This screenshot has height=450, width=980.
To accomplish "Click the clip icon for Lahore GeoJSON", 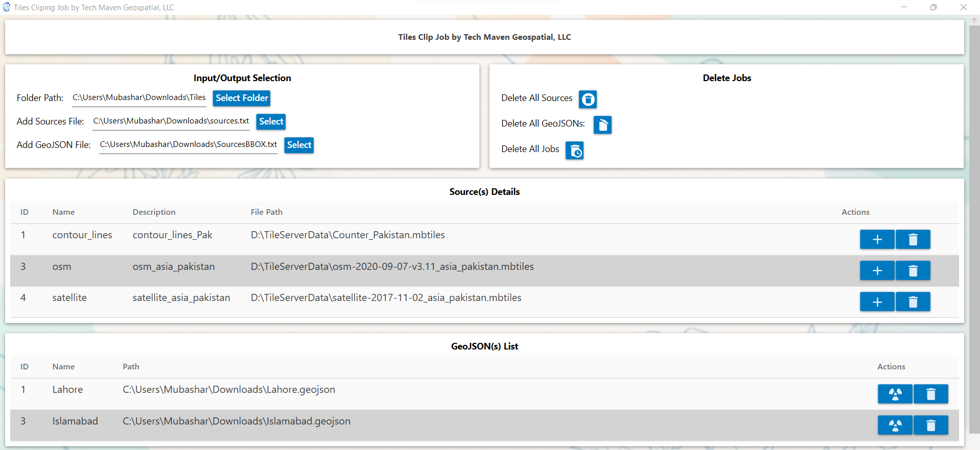I will pos(895,394).
